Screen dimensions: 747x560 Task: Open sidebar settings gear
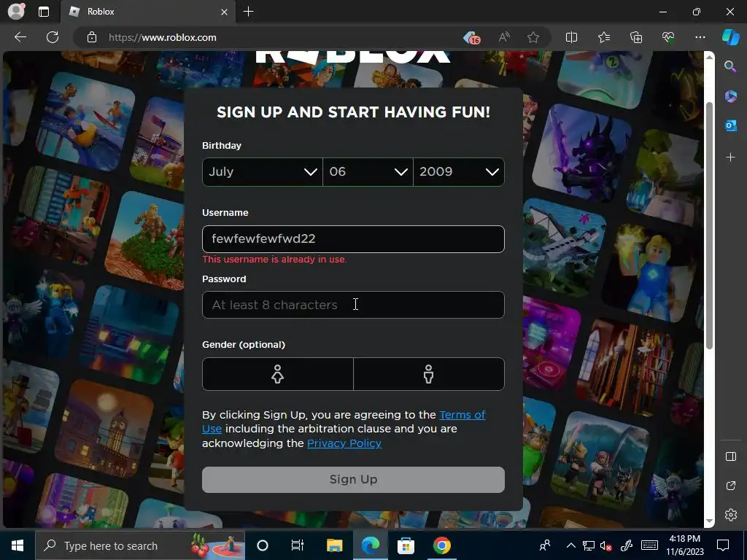point(730,515)
